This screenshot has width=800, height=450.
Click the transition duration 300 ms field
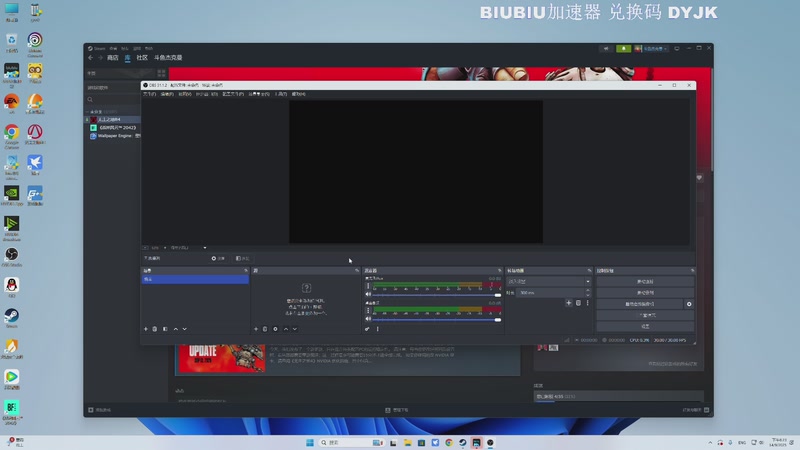pyautogui.click(x=550, y=293)
